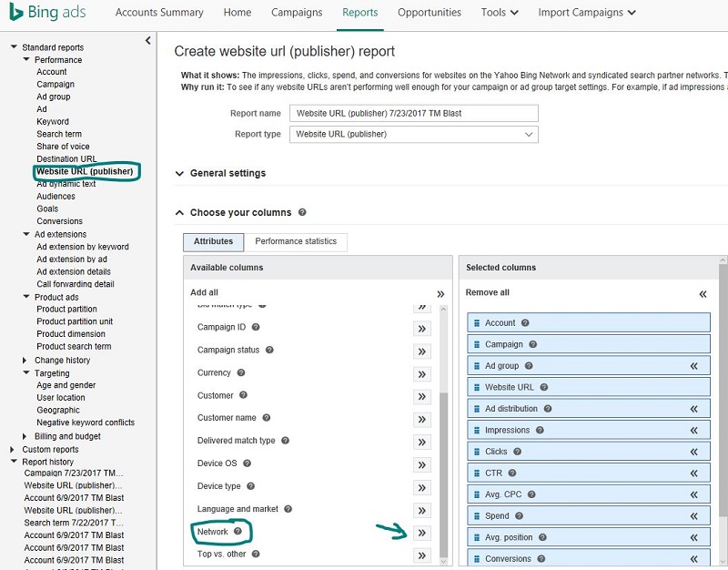This screenshot has height=570, width=728.
Task: Add the Currency column arrow
Action: click(421, 374)
